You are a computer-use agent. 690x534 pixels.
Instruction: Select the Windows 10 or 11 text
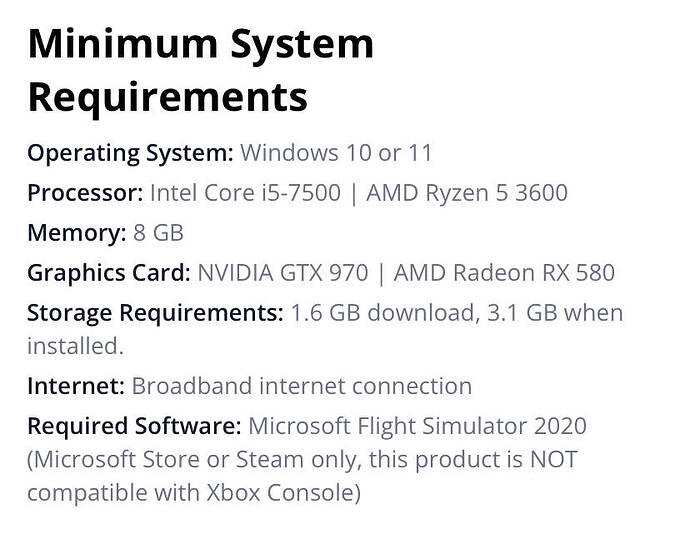pos(336,153)
